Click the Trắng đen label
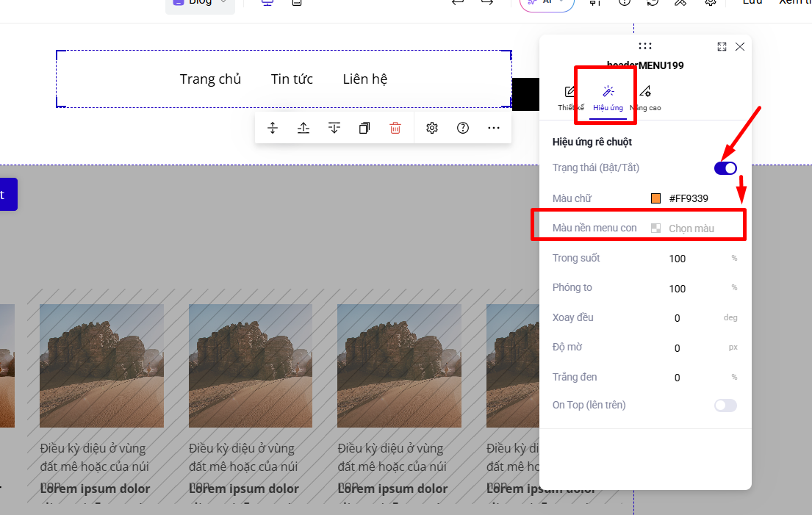Viewport: 812px width, 515px height. click(575, 377)
